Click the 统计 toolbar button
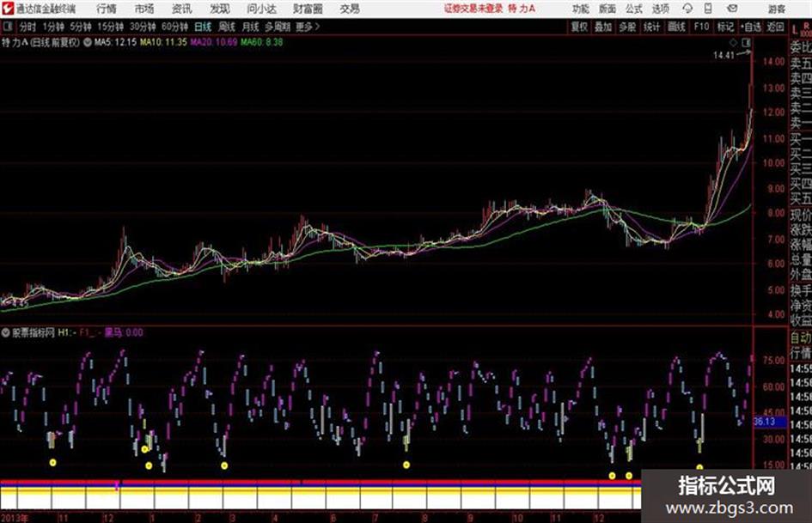 pyautogui.click(x=651, y=27)
